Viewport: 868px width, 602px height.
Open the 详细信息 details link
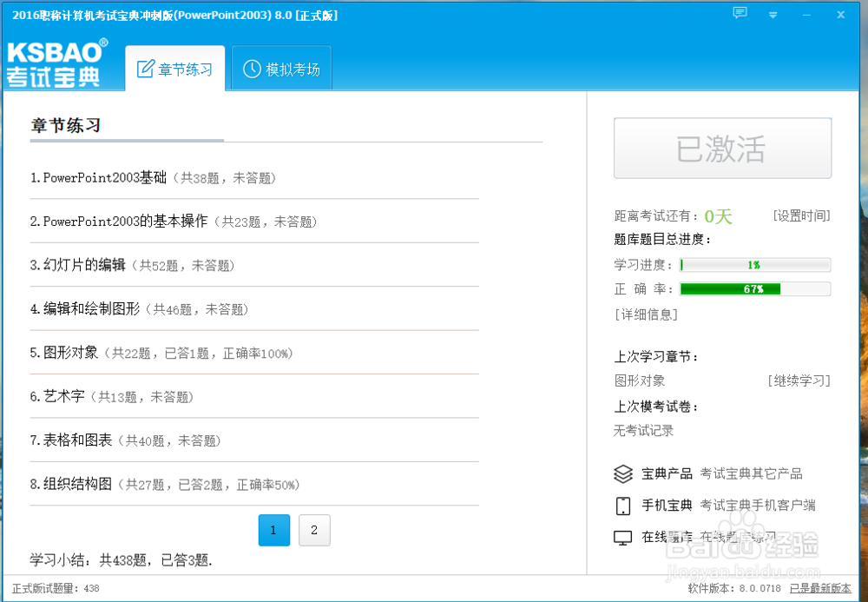646,314
